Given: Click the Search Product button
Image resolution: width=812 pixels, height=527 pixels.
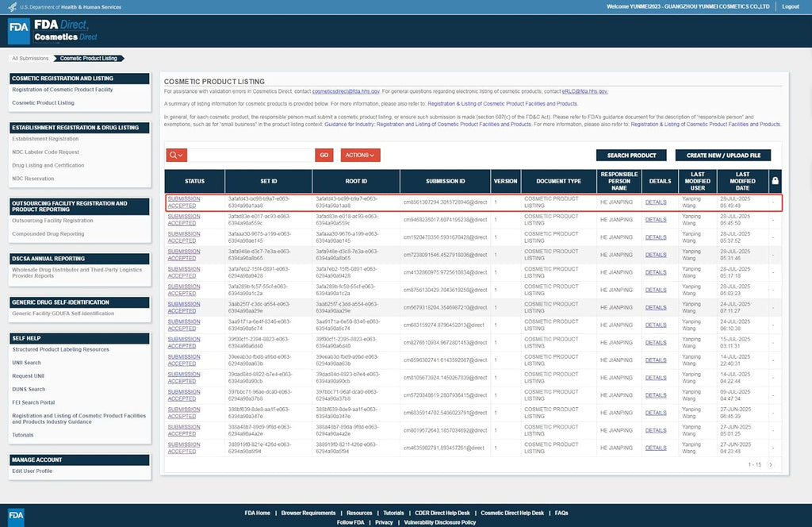Looking at the screenshot, I should coord(631,155).
